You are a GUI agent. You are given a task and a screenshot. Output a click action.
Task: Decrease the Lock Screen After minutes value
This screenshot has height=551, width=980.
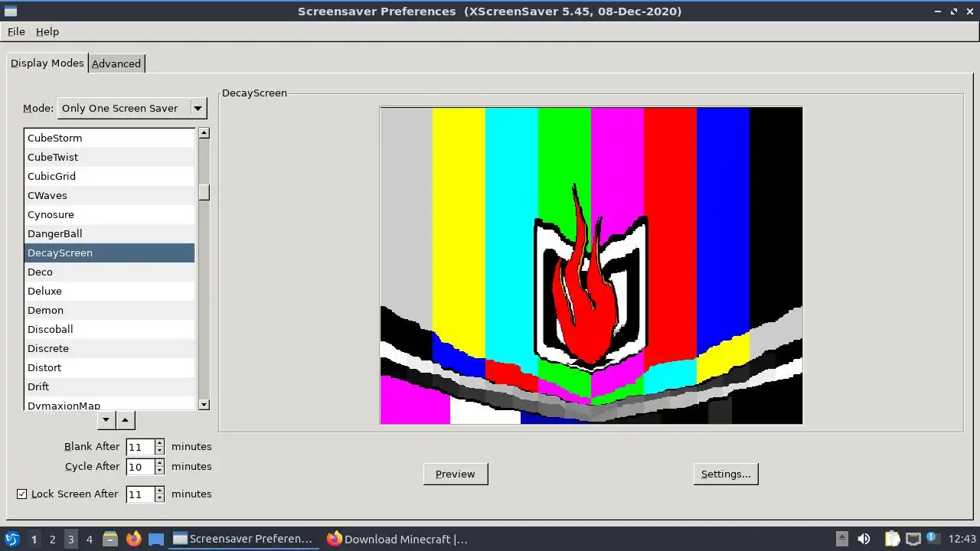[159, 498]
